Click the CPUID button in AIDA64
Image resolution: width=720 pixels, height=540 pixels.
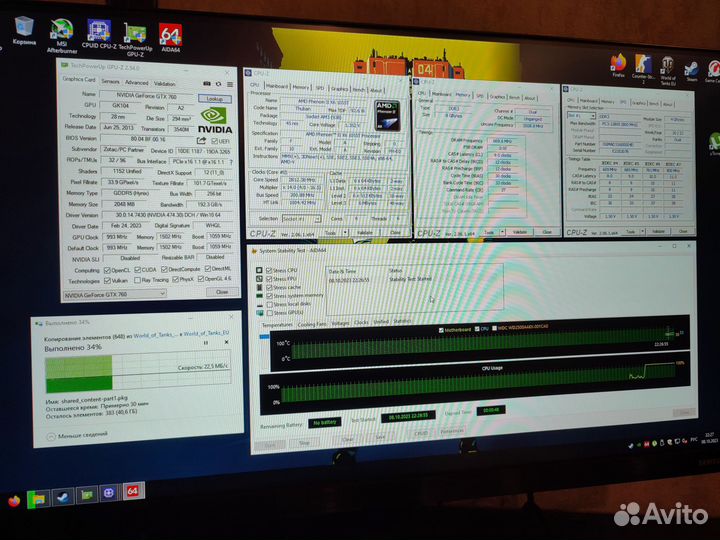[421, 433]
